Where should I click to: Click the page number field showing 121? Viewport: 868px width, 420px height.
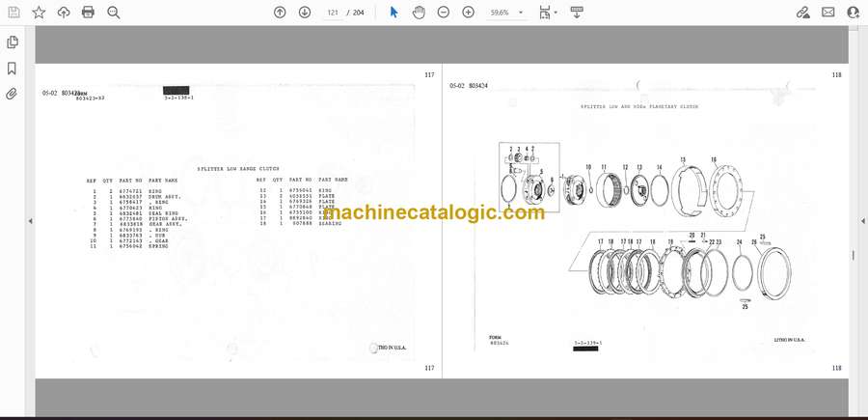(333, 13)
